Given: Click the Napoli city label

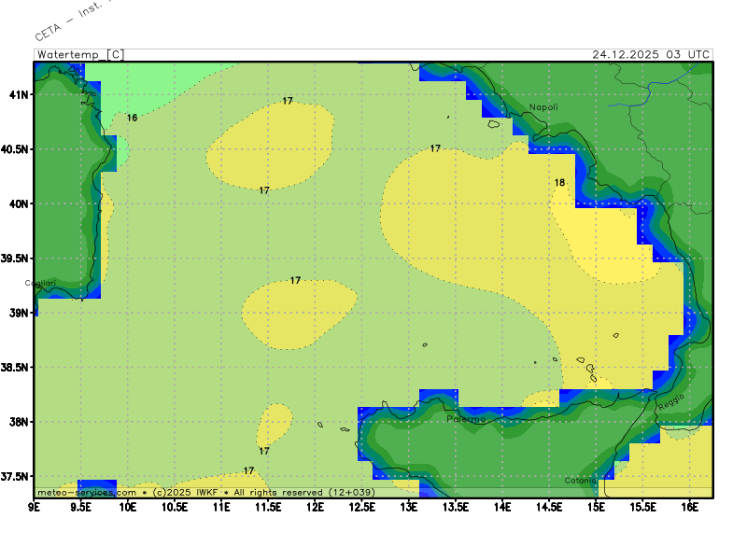Looking at the screenshot, I should pos(543,107).
